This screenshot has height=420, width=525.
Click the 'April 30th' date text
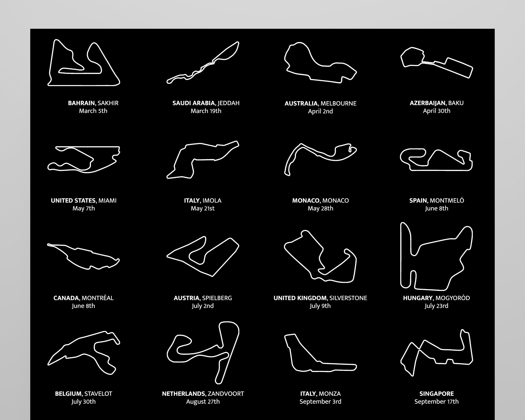pos(437,111)
